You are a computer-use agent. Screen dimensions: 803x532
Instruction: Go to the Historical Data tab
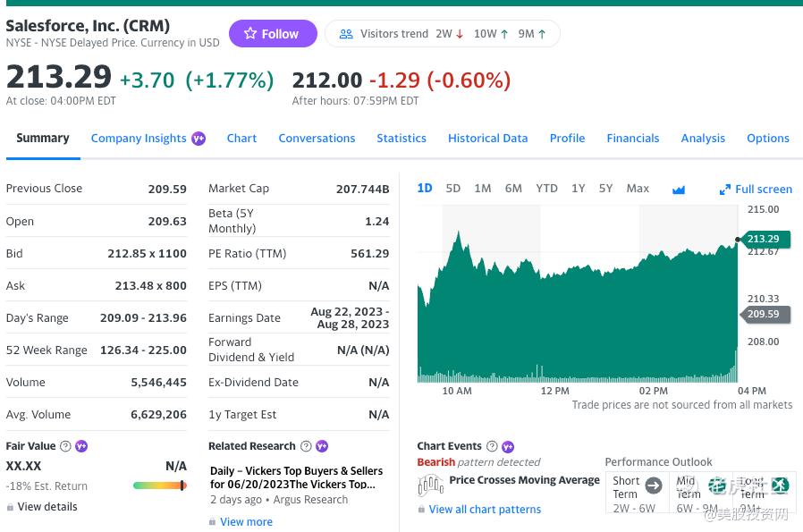click(487, 139)
